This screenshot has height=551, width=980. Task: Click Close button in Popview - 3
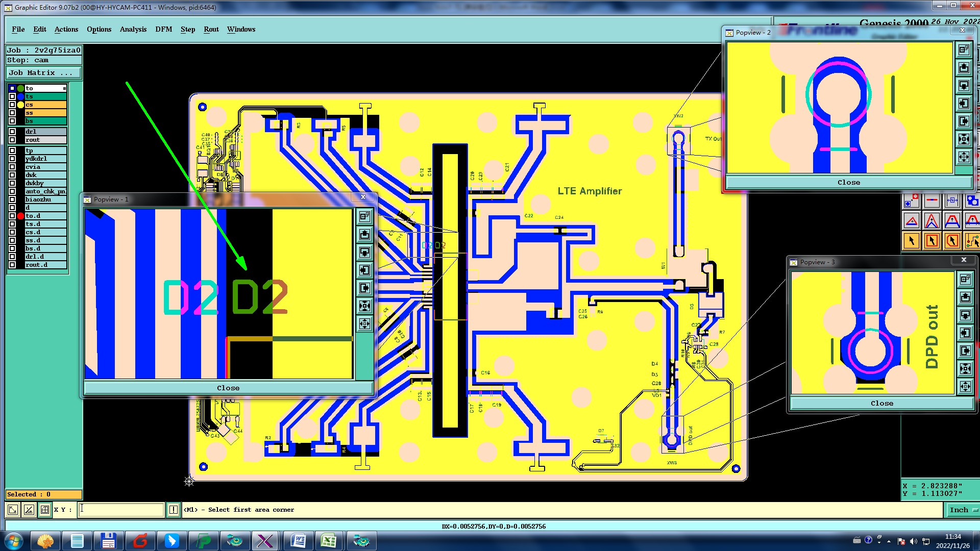[x=881, y=403]
